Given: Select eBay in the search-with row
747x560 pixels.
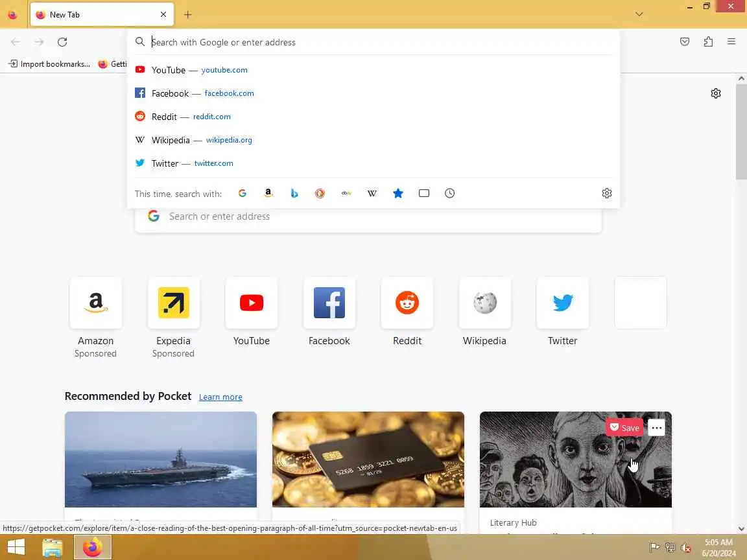Looking at the screenshot, I should pyautogui.click(x=346, y=193).
